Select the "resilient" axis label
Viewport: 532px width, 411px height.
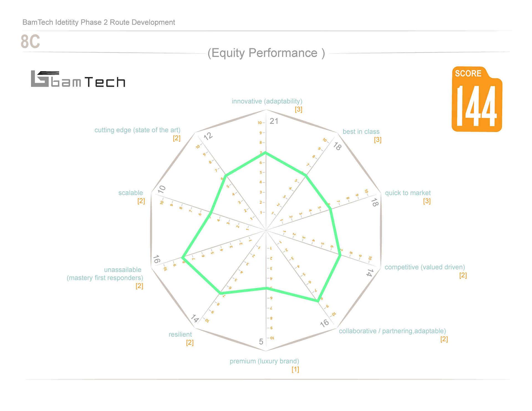click(x=180, y=335)
